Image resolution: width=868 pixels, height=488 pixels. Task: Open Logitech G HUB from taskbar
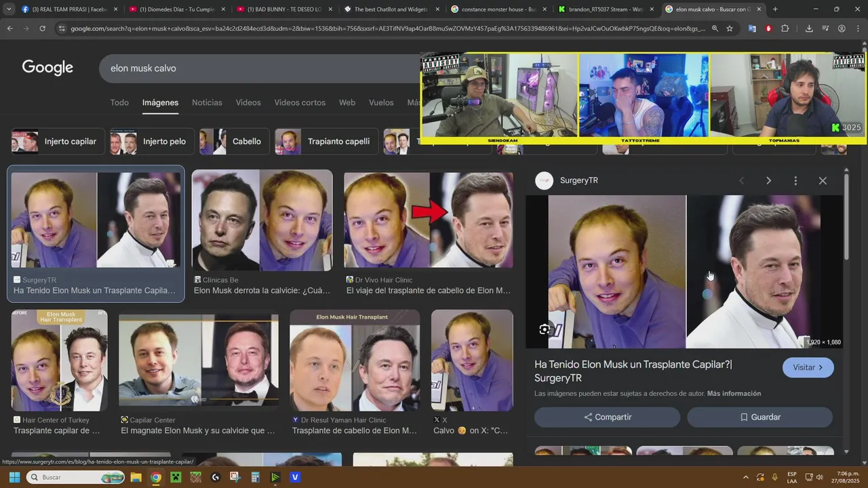216,477
